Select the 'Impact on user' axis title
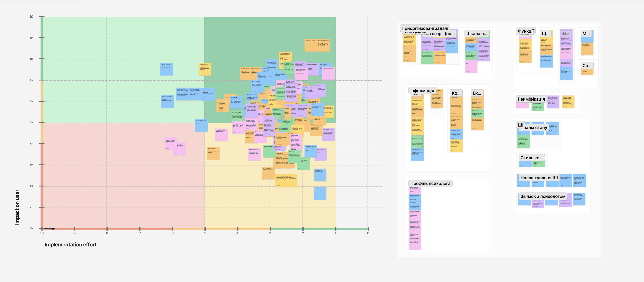The width and height of the screenshot is (644, 282). pos(17,207)
